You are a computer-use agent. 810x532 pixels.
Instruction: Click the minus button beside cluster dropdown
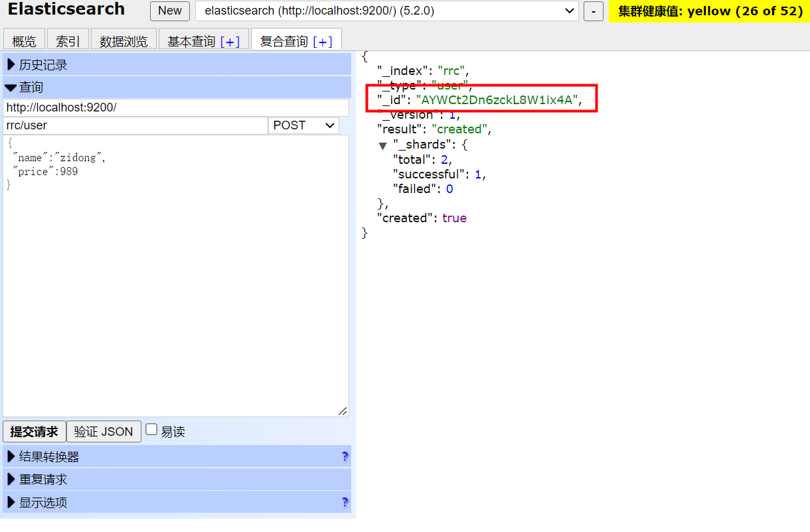pyautogui.click(x=593, y=11)
